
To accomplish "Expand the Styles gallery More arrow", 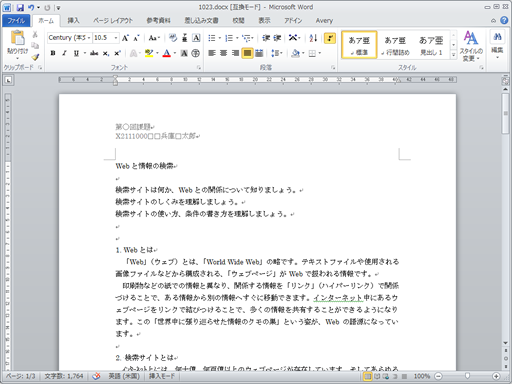I will point(453,55).
